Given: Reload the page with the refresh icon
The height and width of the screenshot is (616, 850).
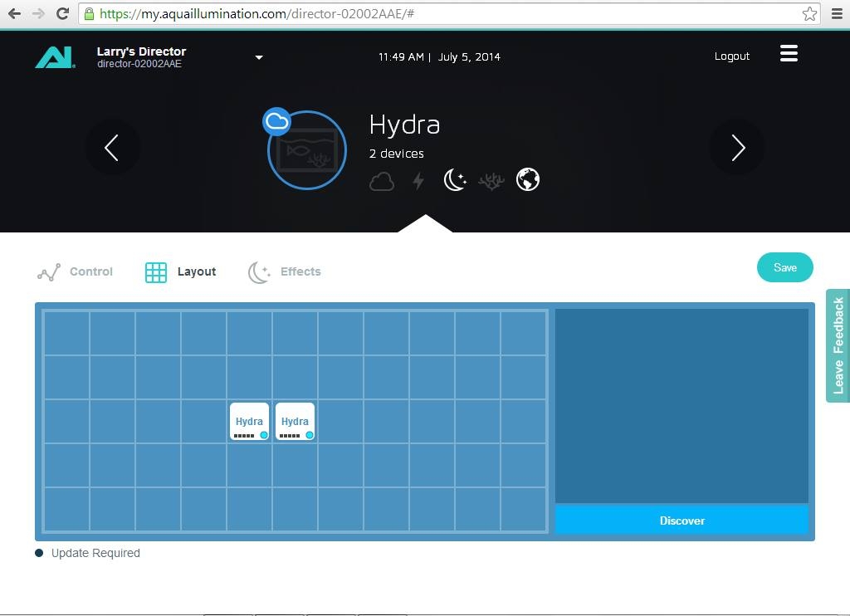Looking at the screenshot, I should tap(62, 13).
